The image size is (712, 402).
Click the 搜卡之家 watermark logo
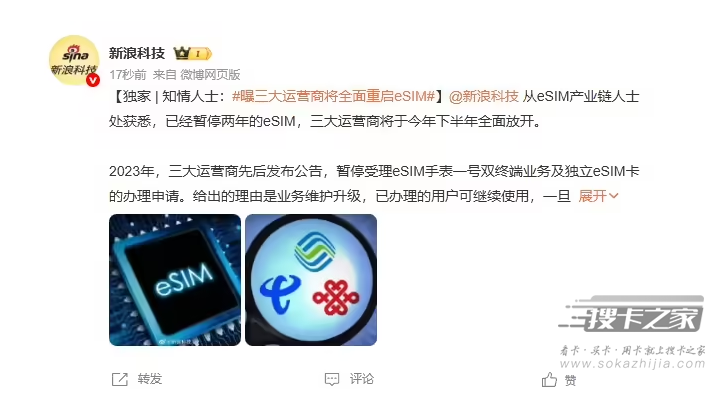633,314
